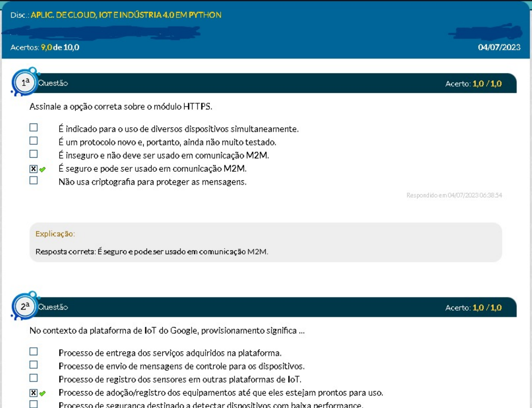Image resolution: width=532 pixels, height=408 pixels.
Task: Tick 'Processo de envio de mensagens de controle' box
Action: [34, 365]
